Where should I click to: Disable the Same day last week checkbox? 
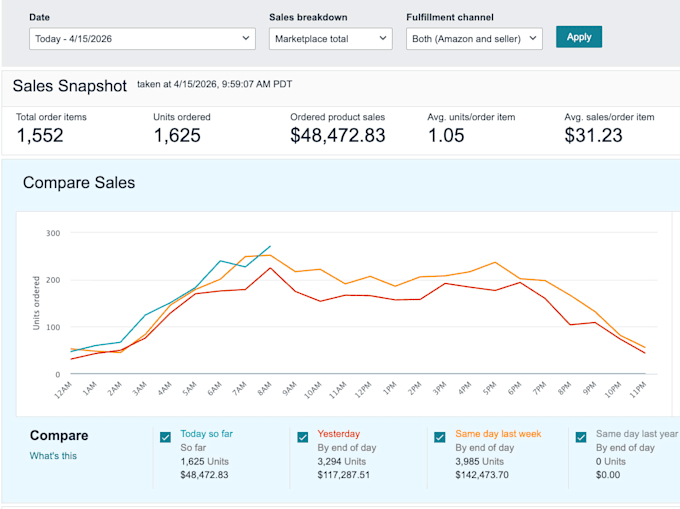(x=440, y=437)
